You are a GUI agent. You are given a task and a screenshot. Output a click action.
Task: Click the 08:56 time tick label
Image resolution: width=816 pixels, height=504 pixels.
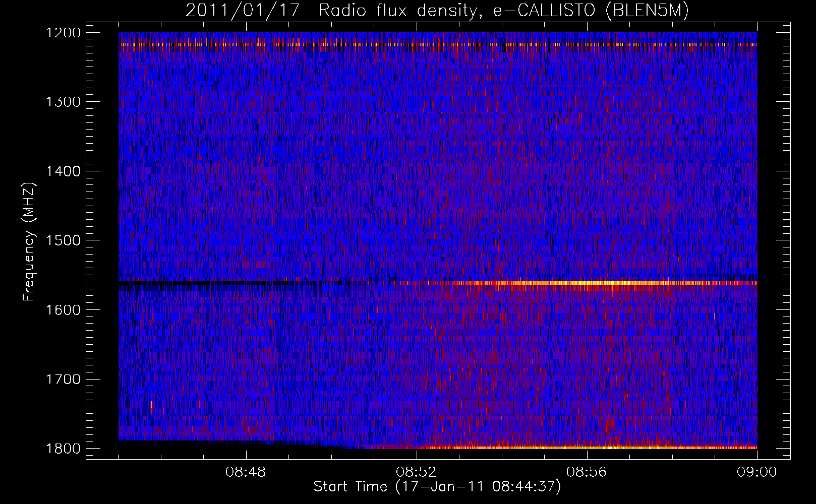pos(587,472)
